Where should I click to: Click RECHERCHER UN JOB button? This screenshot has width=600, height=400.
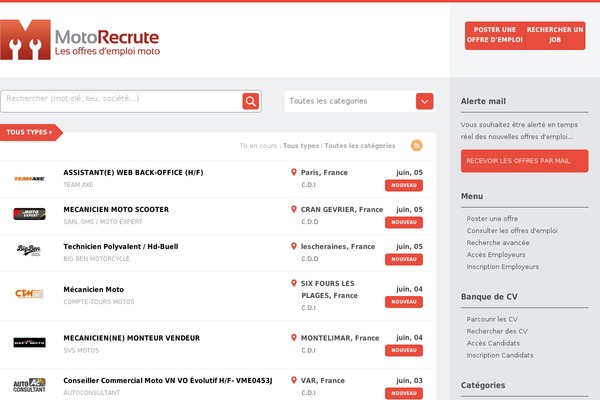click(x=555, y=35)
